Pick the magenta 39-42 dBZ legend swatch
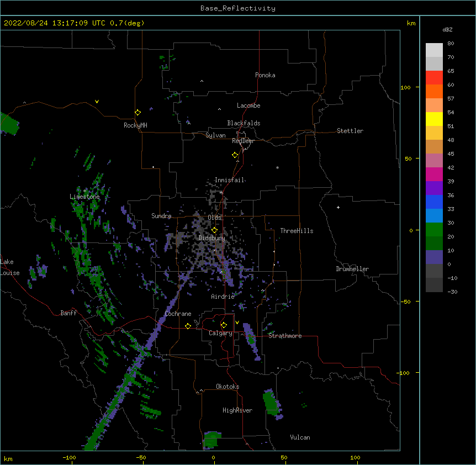The image size is (476, 465). pyautogui.click(x=434, y=174)
